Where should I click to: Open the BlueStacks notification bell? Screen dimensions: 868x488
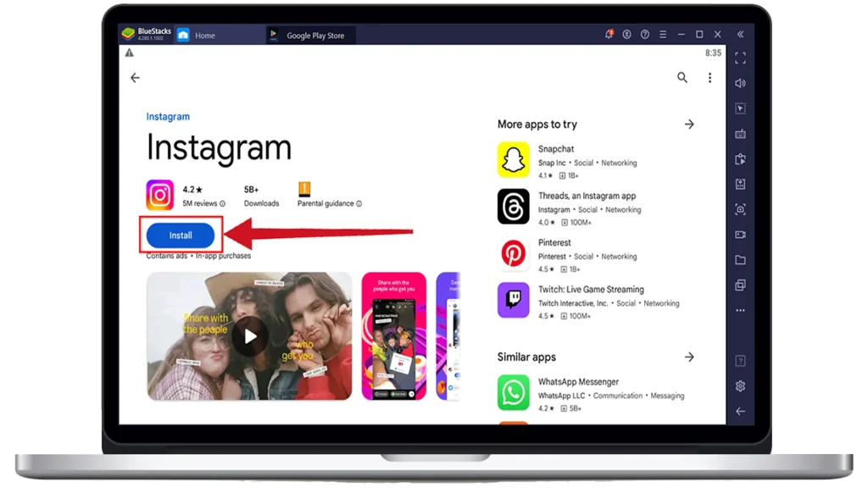(609, 34)
